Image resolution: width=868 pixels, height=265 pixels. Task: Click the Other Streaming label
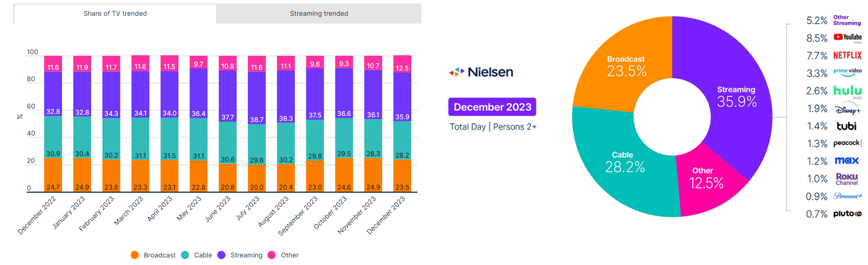(x=846, y=20)
